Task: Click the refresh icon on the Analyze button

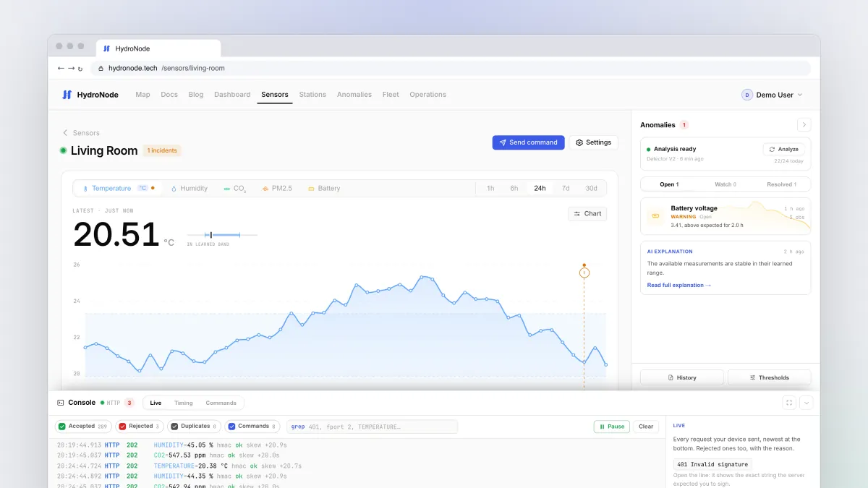Action: (x=773, y=149)
